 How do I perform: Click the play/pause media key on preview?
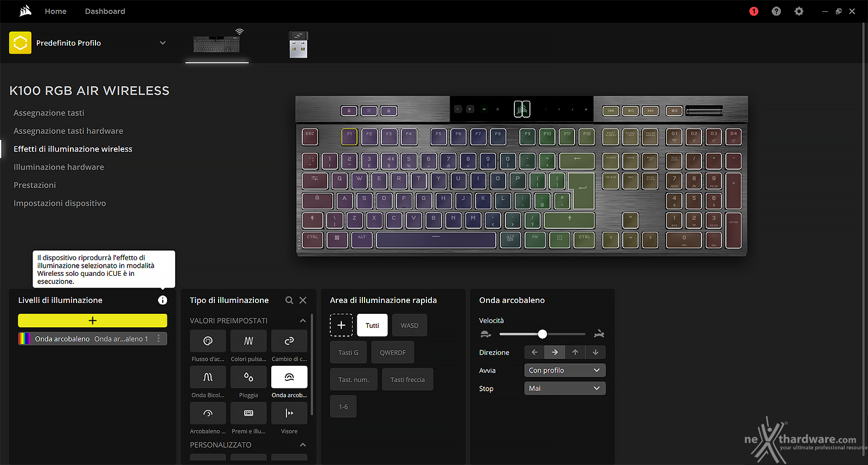coord(630,111)
